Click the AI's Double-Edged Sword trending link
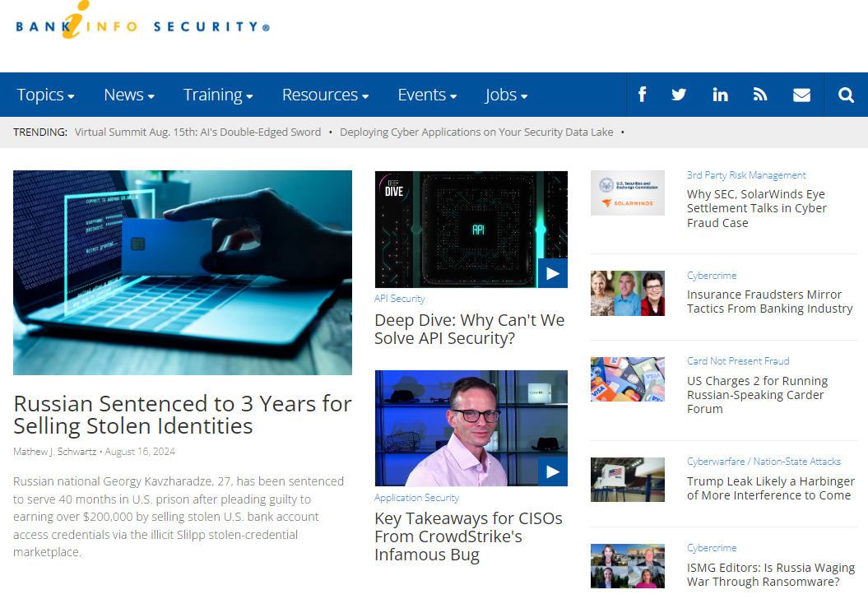 pyautogui.click(x=197, y=132)
